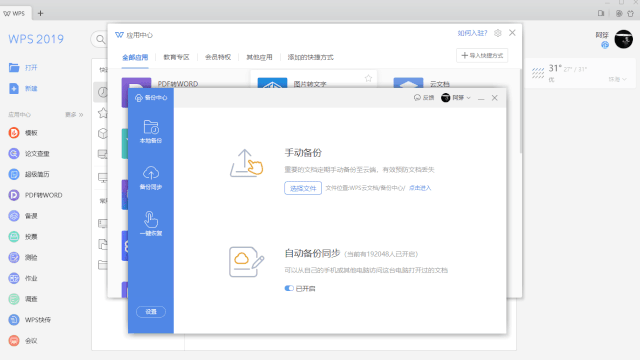Click the 自动备份同步 heading
Viewport: 640px width, 360px height.
click(x=312, y=253)
